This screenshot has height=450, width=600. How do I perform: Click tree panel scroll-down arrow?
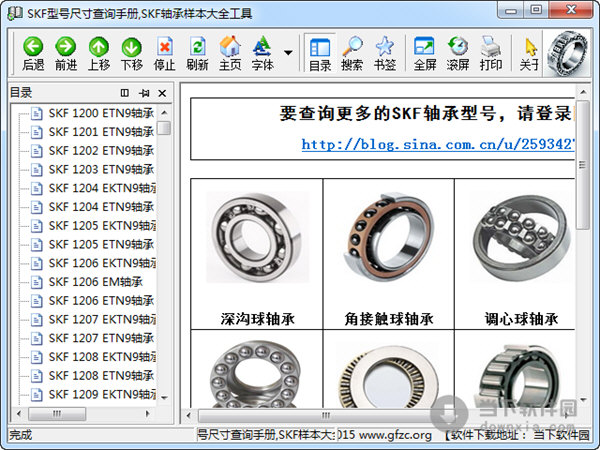click(164, 398)
